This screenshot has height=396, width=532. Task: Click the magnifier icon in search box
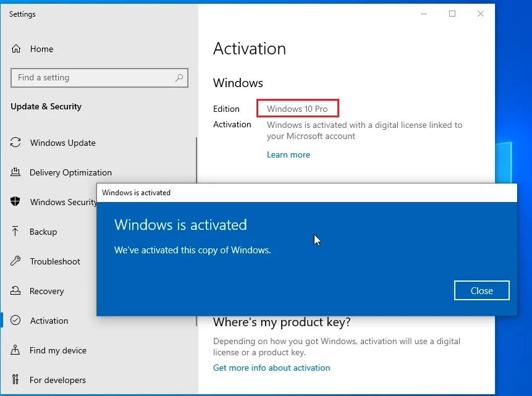[x=179, y=78]
